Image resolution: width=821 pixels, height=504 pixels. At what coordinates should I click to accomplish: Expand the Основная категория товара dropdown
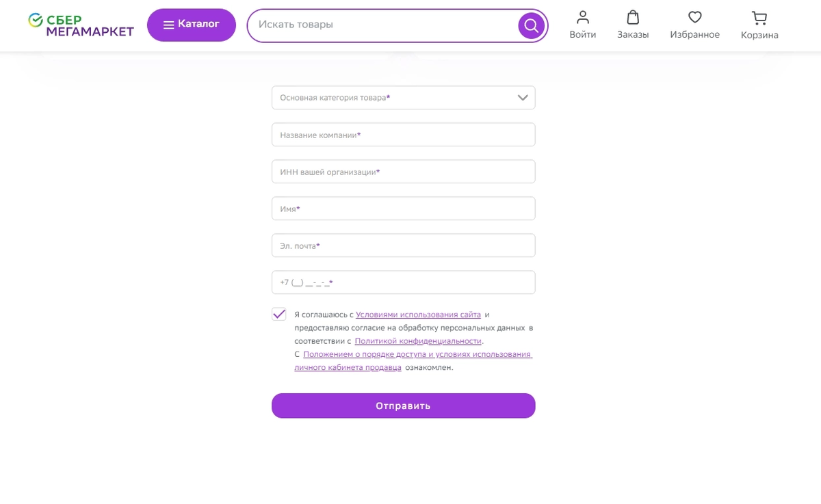[404, 98]
